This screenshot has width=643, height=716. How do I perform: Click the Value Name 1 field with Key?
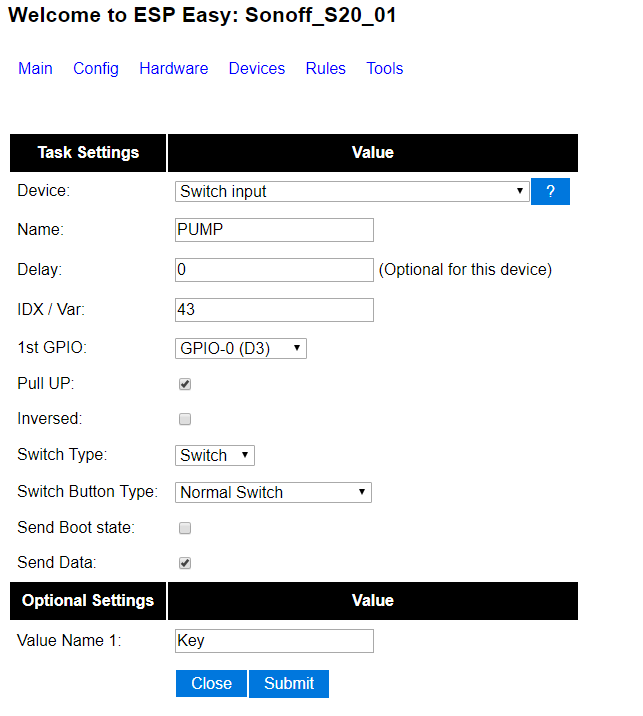click(x=274, y=641)
